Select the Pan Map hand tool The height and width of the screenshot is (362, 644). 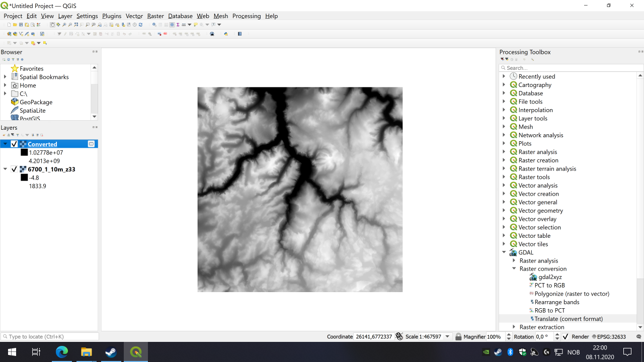[x=52, y=25]
